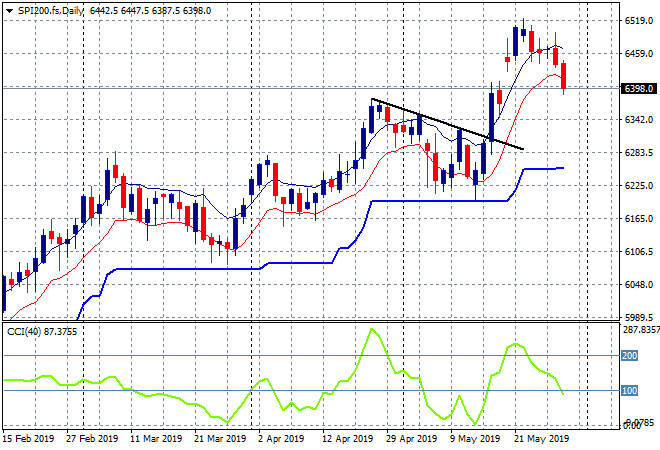Click the CCI(40) 87.3755 indicator label

(x=42, y=332)
